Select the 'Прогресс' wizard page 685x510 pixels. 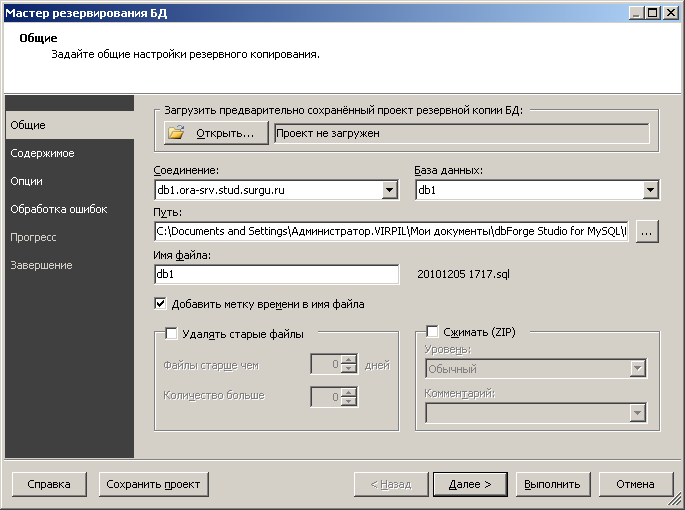(x=69, y=237)
